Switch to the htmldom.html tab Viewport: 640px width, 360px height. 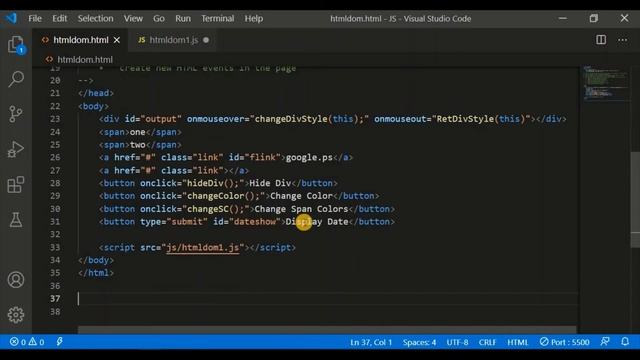pyautogui.click(x=80, y=40)
